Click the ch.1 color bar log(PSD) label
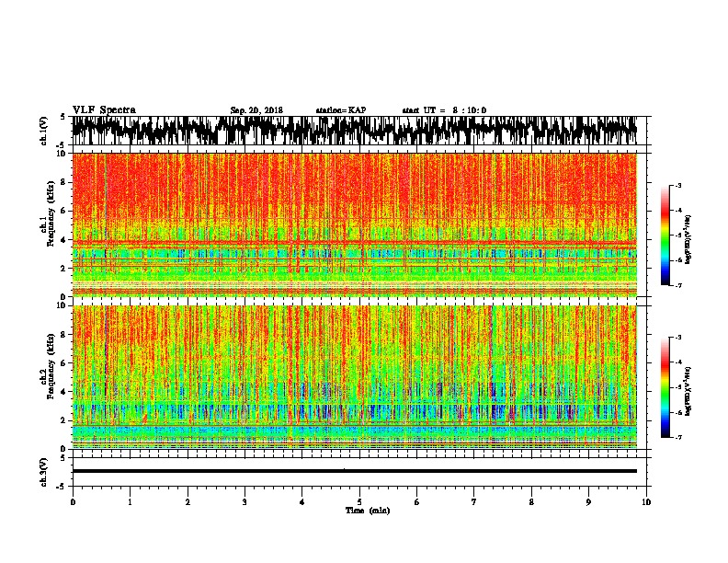This screenshot has width=728, height=563. (x=688, y=239)
